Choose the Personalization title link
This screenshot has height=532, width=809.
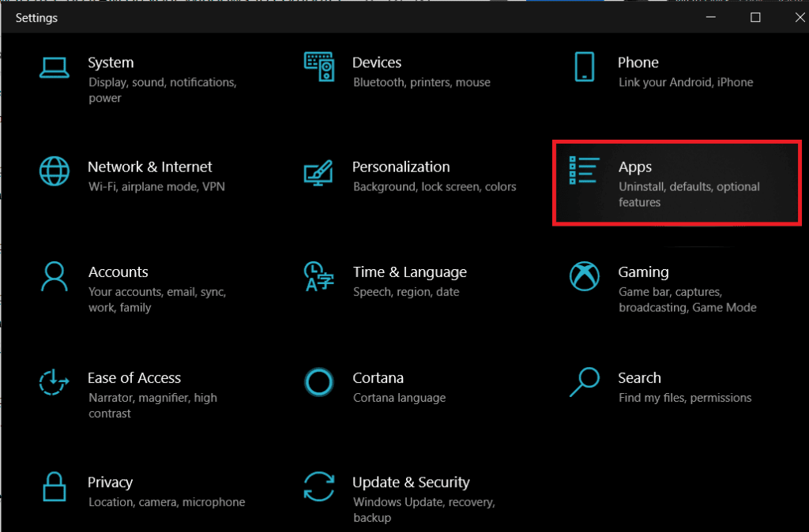tap(401, 167)
